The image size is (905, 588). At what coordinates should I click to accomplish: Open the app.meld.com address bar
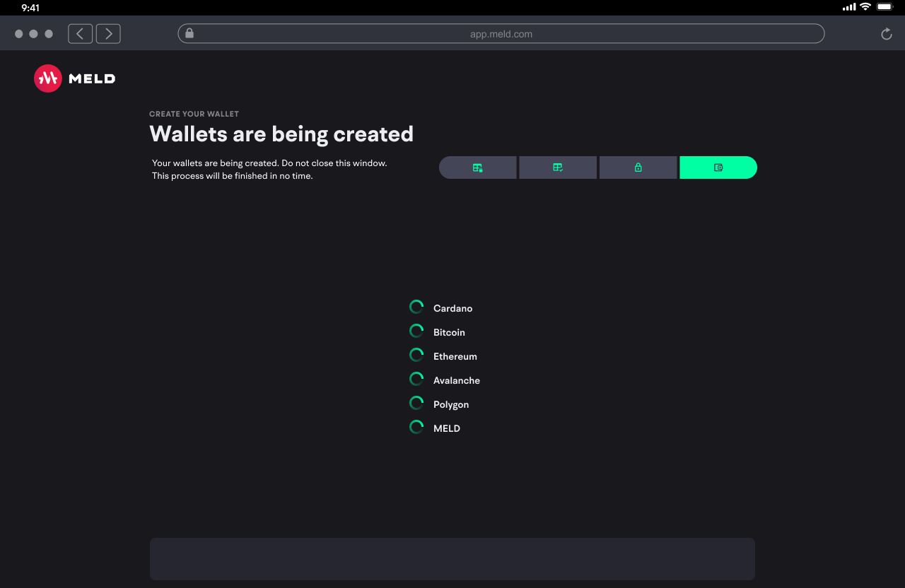501,33
